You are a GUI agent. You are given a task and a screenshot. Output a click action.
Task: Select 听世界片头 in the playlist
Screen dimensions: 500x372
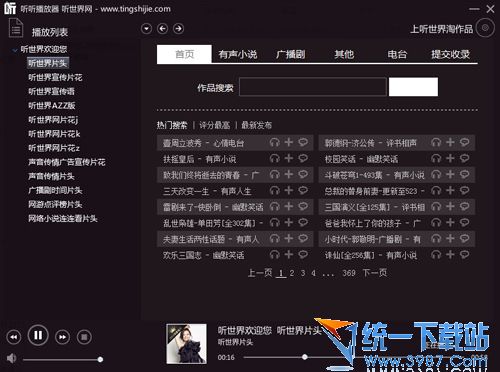[48, 63]
